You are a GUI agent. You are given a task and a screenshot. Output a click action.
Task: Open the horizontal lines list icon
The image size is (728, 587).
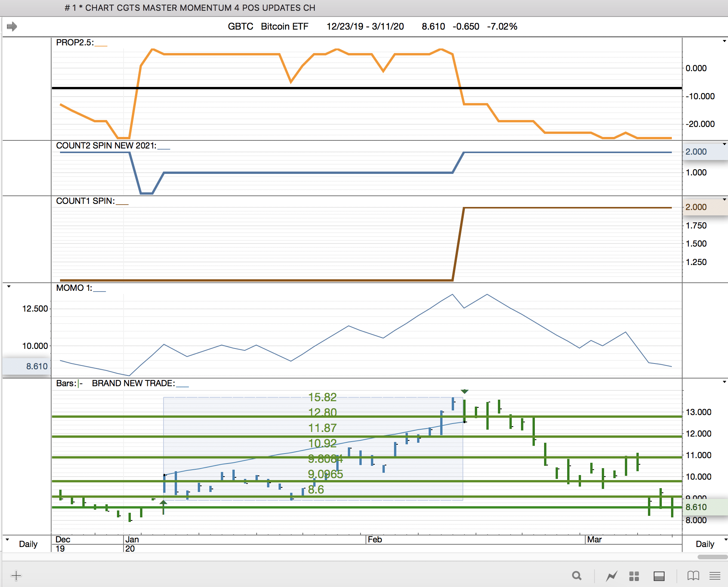click(715, 576)
